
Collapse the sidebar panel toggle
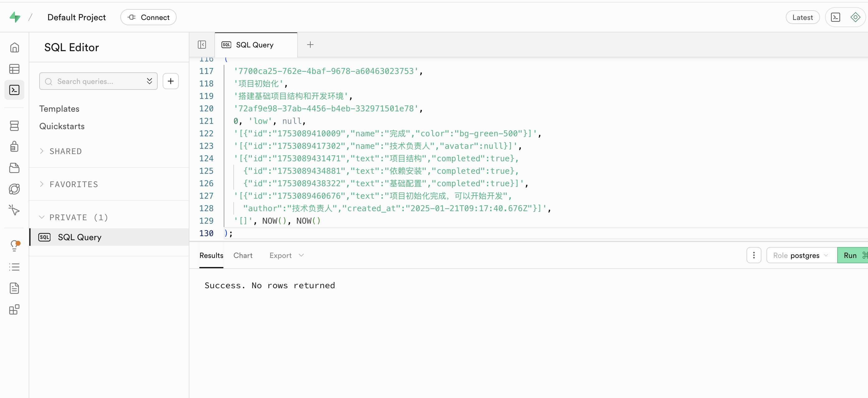202,45
